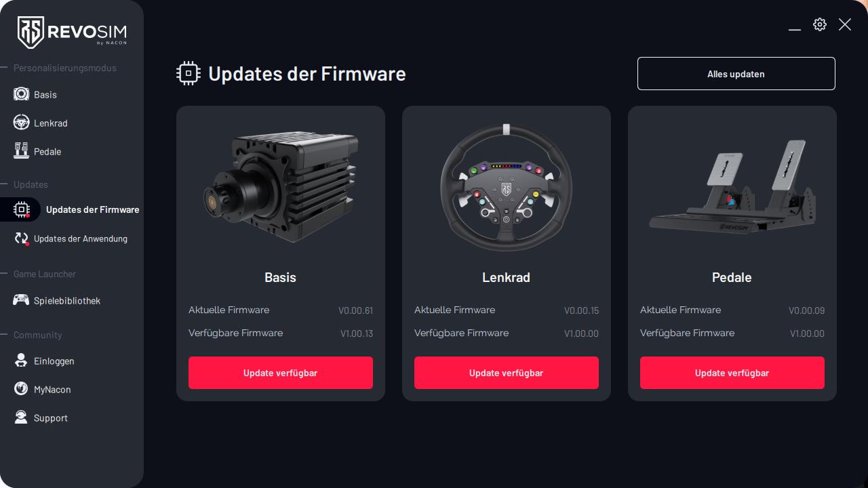Click the Einloggen user icon
Viewport: 868px width, 488px height.
(21, 361)
